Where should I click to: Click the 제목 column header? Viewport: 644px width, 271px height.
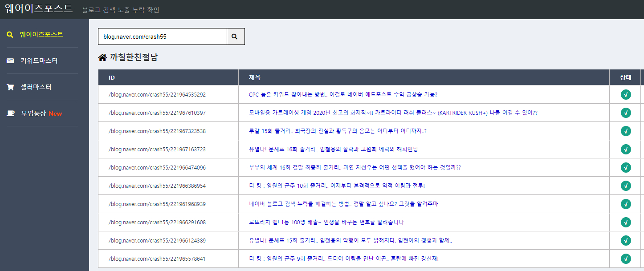424,77
